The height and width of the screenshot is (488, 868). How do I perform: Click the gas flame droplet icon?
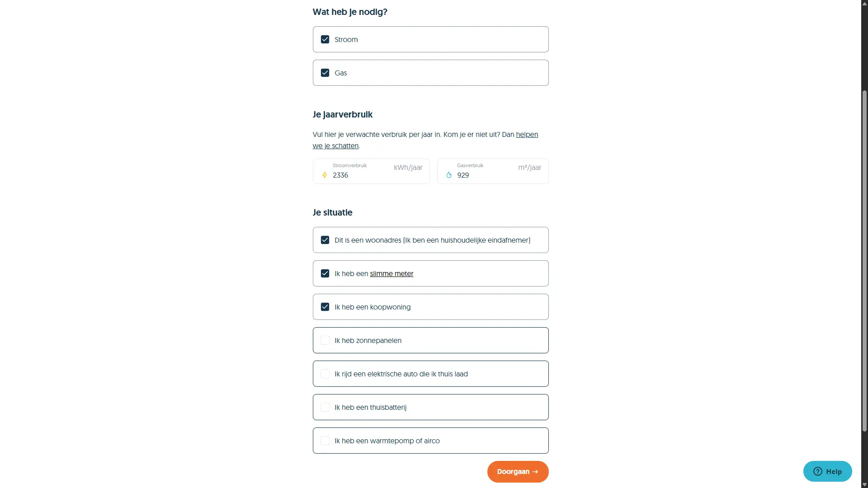tap(449, 175)
